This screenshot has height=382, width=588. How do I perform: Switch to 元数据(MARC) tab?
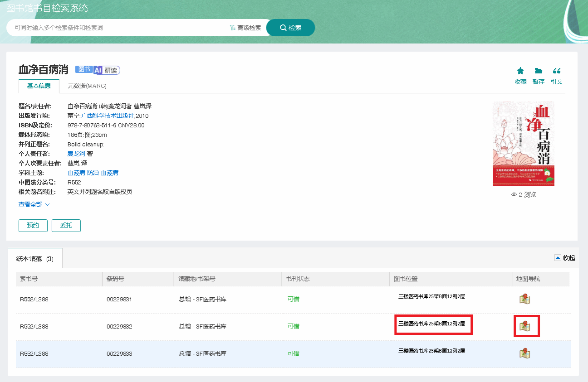(x=87, y=86)
